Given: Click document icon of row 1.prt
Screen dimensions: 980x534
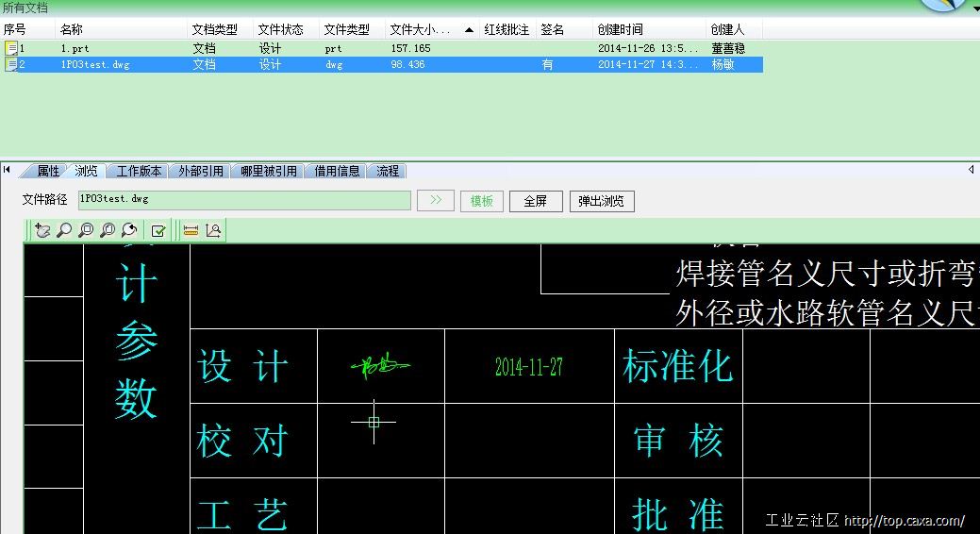Looking at the screenshot, I should (10, 48).
